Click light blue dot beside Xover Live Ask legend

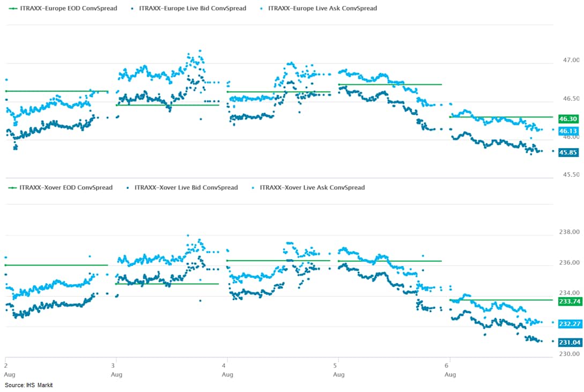[253, 188]
